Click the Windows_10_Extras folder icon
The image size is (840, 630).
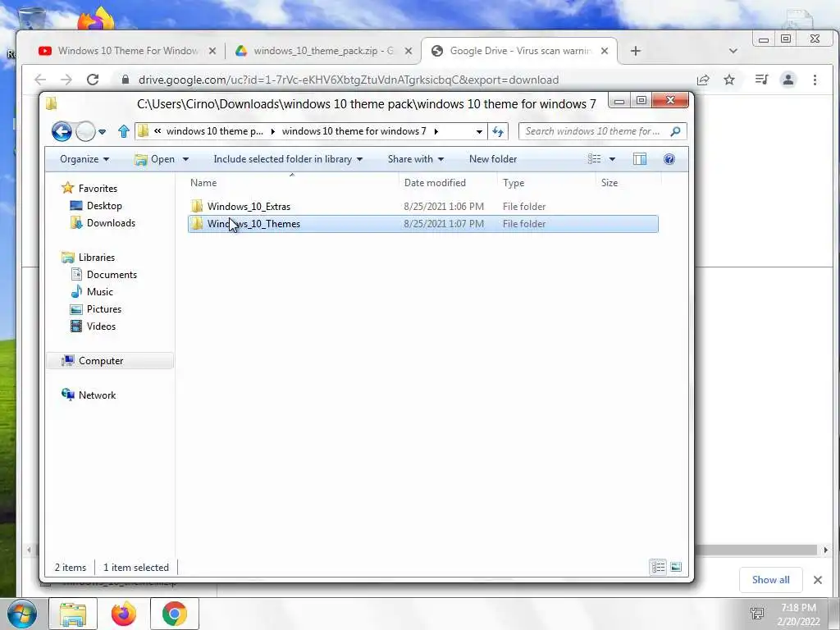(x=197, y=206)
